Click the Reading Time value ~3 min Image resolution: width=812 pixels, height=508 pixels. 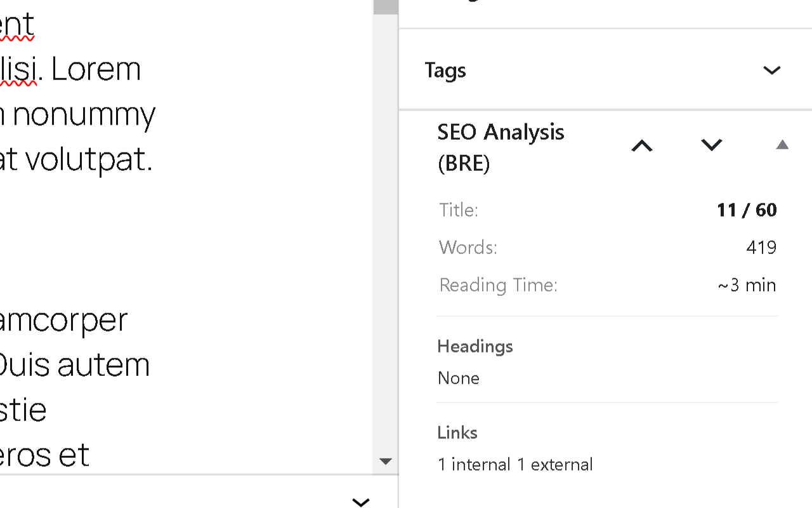(745, 284)
